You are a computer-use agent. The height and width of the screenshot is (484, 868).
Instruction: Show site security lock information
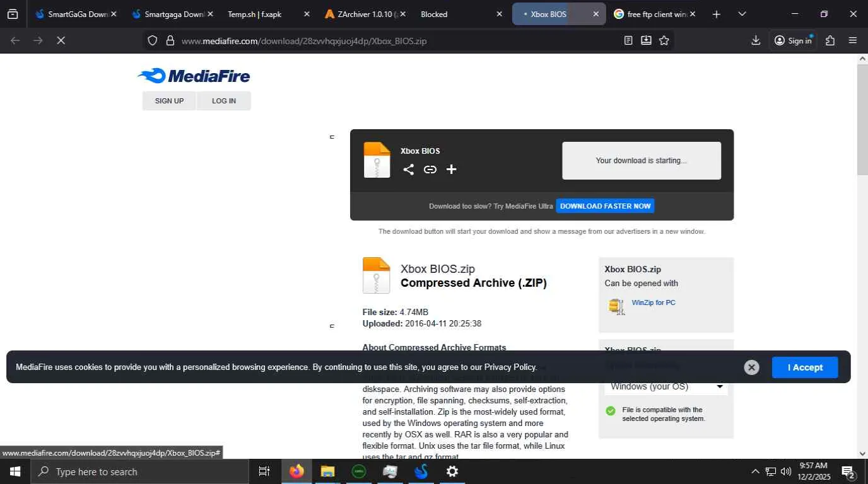tap(170, 40)
